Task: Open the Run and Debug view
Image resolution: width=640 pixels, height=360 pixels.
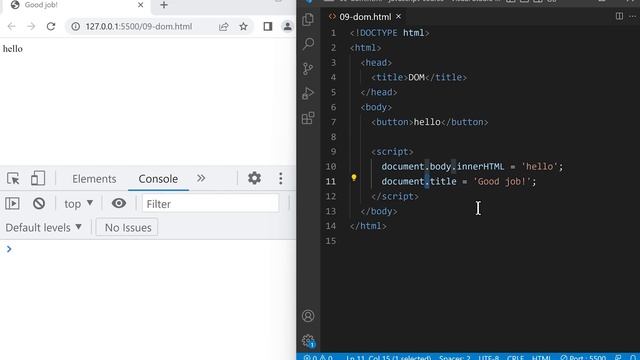Action: click(x=308, y=93)
